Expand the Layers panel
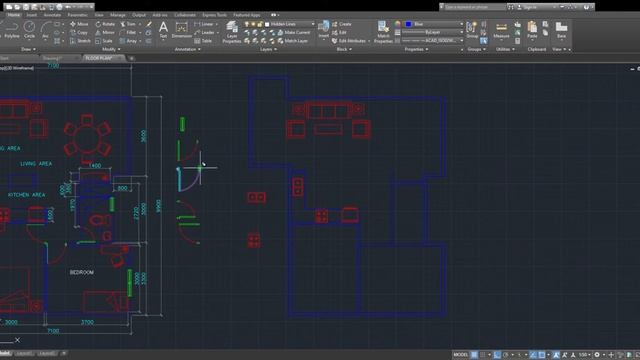The height and width of the screenshot is (360, 640). click(x=268, y=49)
